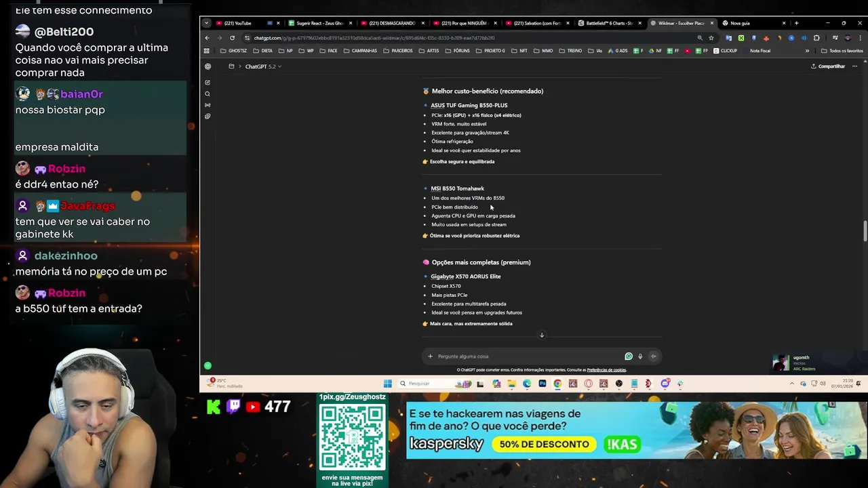Open the PARCEIROS bookmark folder

coord(397,51)
